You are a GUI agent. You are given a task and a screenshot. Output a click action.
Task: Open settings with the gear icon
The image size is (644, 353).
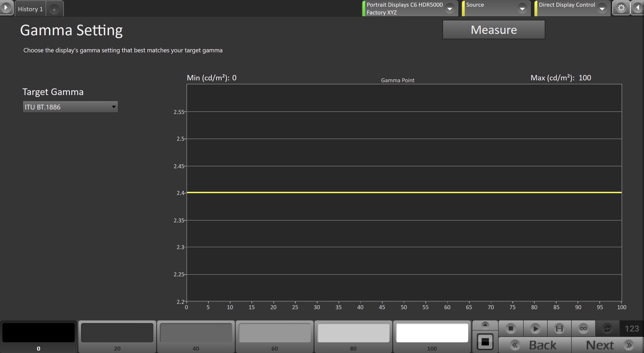(x=621, y=8)
